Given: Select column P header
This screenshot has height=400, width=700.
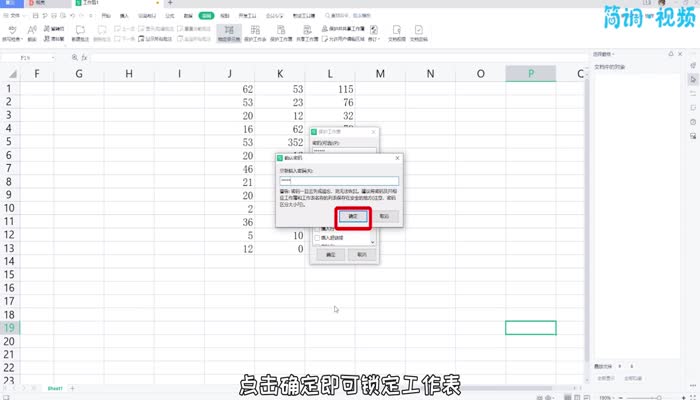Looking at the screenshot, I should click(530, 74).
